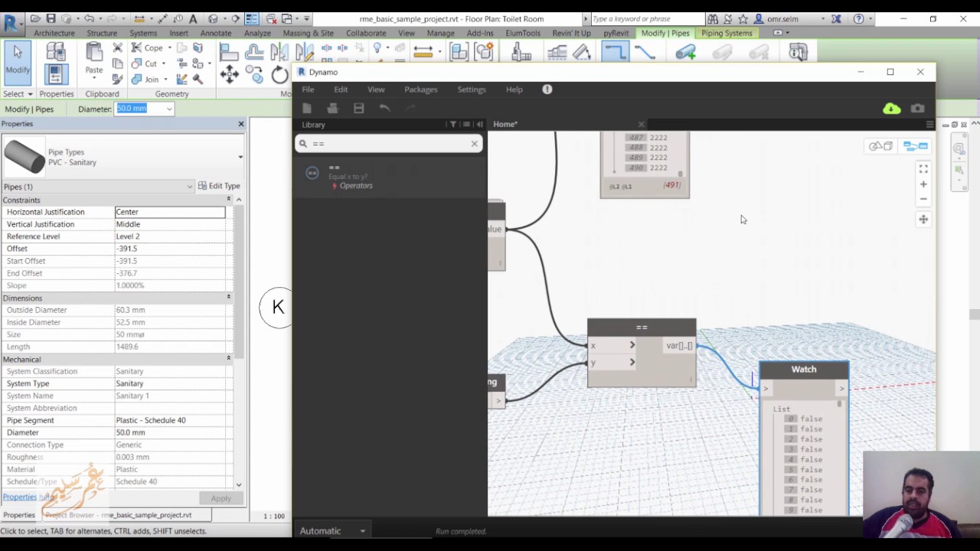
Task: Click the Library search field
Action: click(x=389, y=144)
